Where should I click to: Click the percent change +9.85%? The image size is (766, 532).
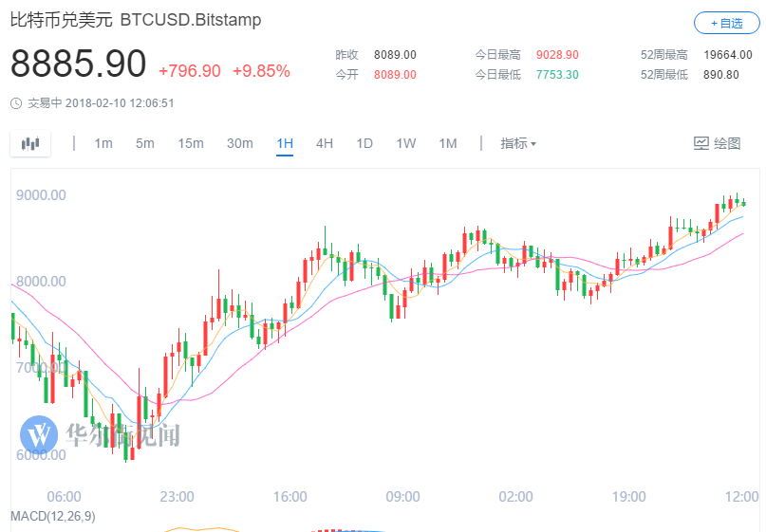pyautogui.click(x=261, y=71)
